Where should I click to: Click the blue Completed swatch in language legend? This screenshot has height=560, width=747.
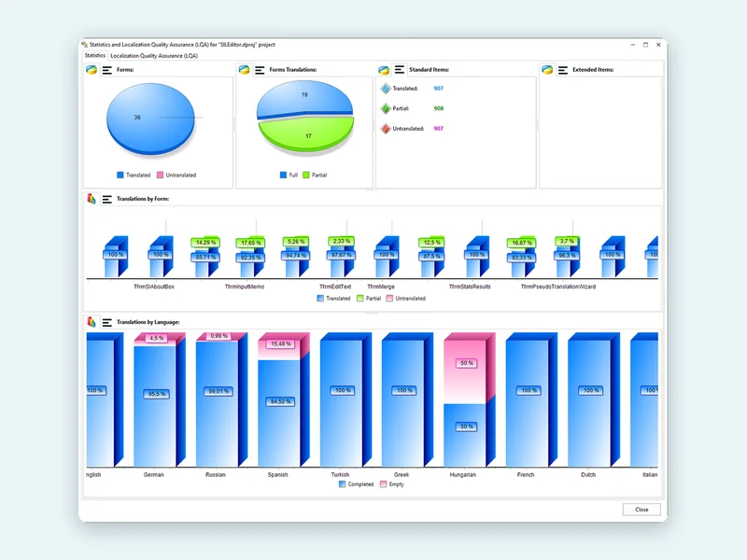[x=342, y=483]
